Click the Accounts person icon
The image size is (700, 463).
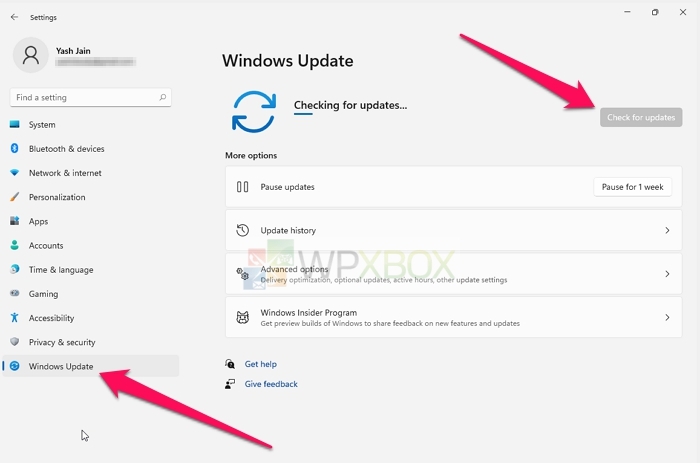15,245
